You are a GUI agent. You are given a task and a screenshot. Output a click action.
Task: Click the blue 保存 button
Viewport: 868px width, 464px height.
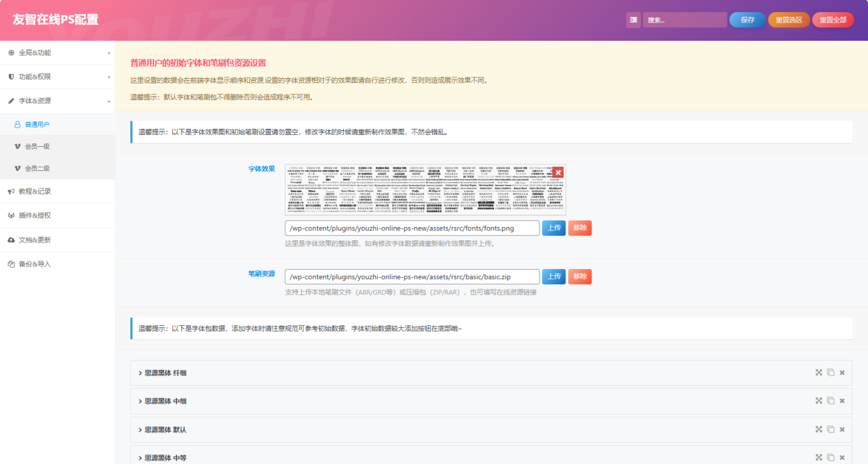point(747,20)
